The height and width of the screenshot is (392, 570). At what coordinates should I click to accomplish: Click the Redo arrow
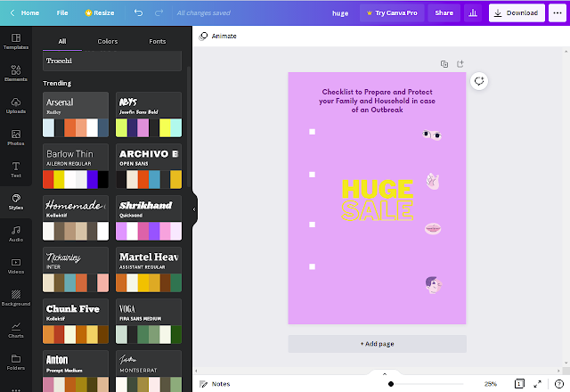(159, 12)
